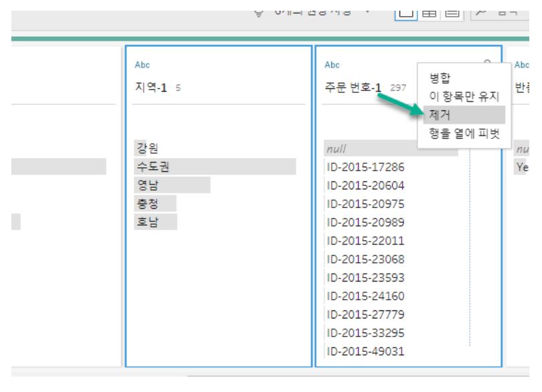Click the 주문 번호-1 field name

coord(353,88)
